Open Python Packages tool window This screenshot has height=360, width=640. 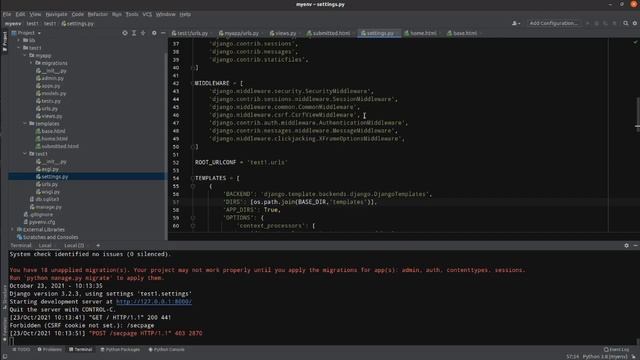pos(120,350)
